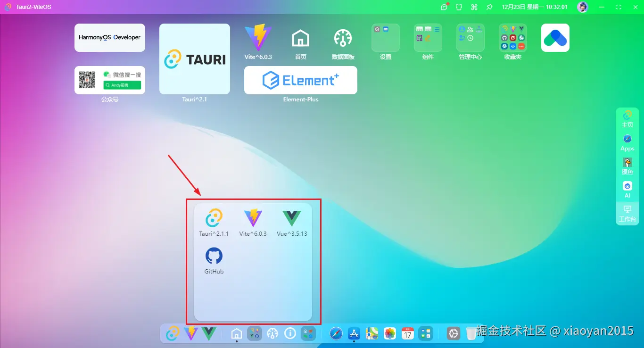
Task: Click the info circle icon in the dock
Action: [290, 333]
